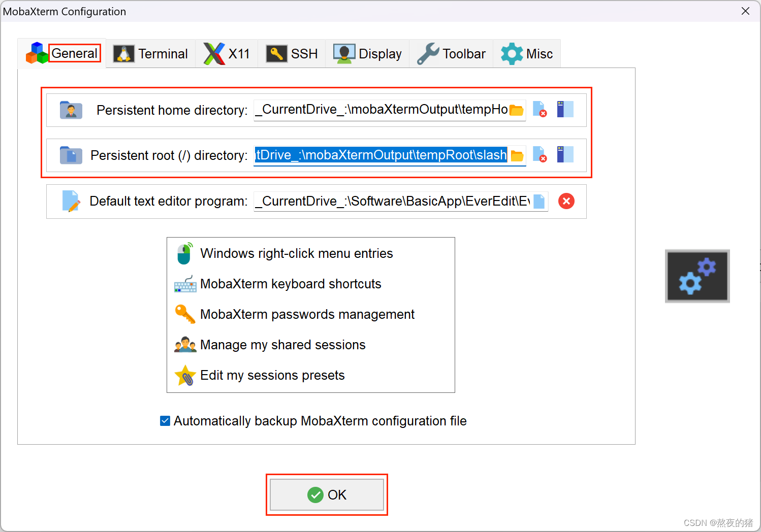This screenshot has width=761, height=532.
Task: Click the penguin Terminal tab icon
Action: (124, 53)
